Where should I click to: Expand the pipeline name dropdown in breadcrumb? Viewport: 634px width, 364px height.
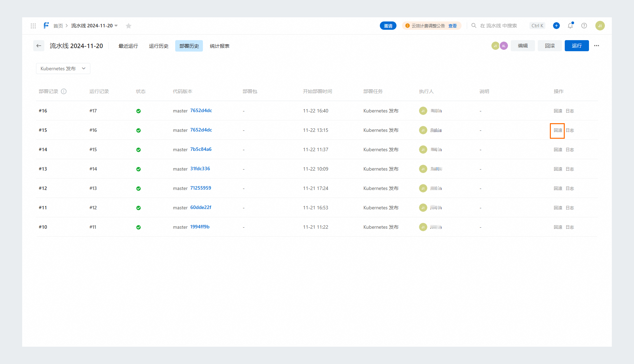pyautogui.click(x=116, y=26)
